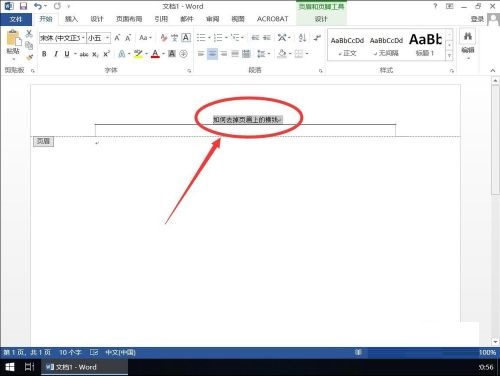The width and height of the screenshot is (500, 376).
Task: Click the Sort A-Z icon
Action: 302,38
